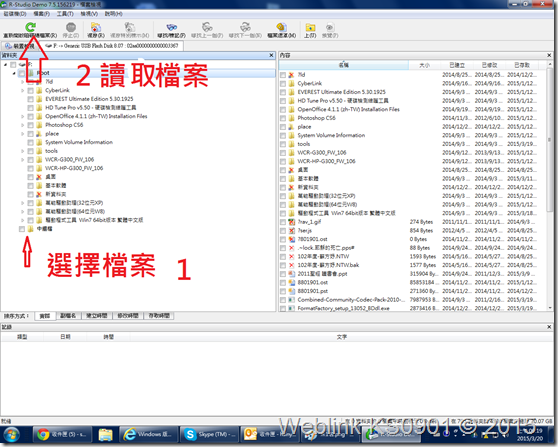
Task: Expand the tools folder node
Action: pos(22,151)
